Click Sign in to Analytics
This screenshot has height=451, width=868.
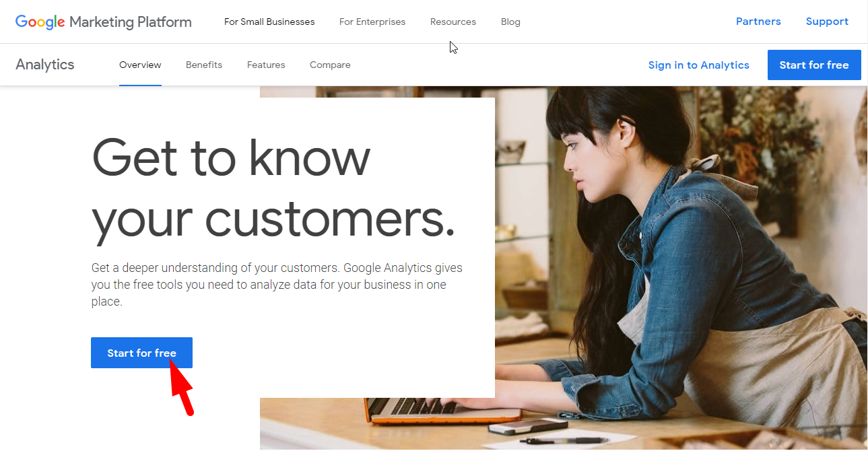click(x=699, y=65)
